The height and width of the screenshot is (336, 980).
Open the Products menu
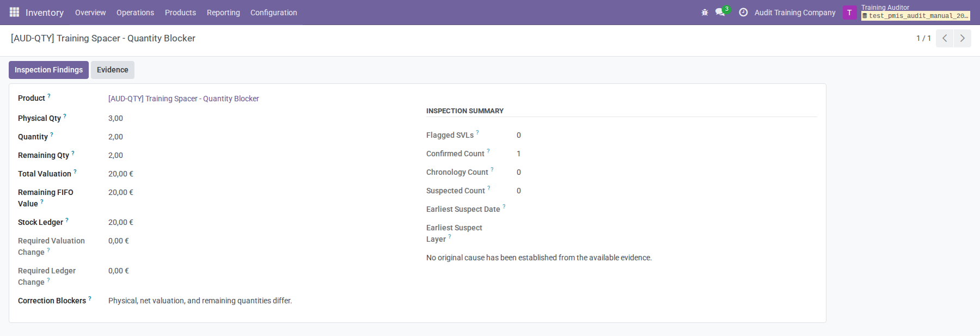(180, 13)
